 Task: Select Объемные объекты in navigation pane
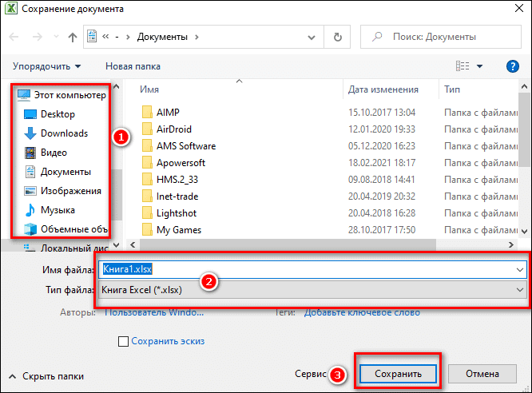pos(66,229)
